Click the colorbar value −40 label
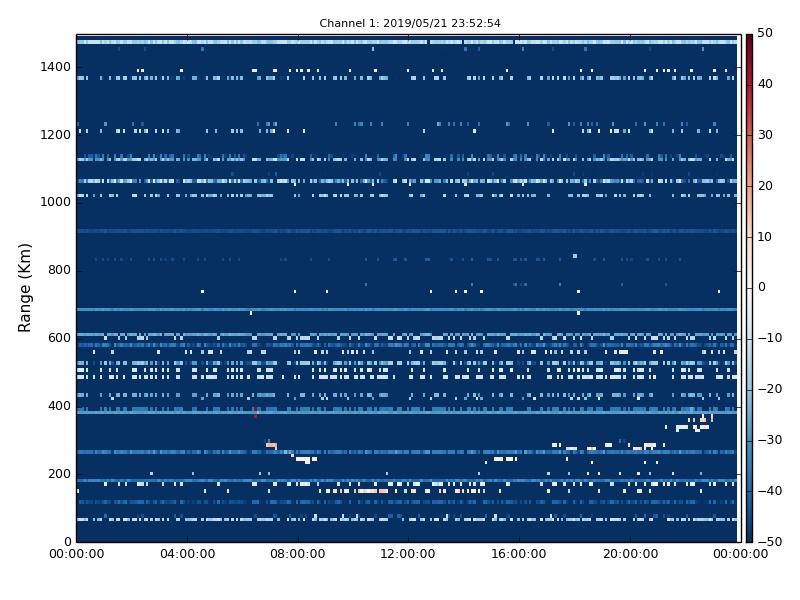This screenshot has width=800, height=600. tap(769, 491)
